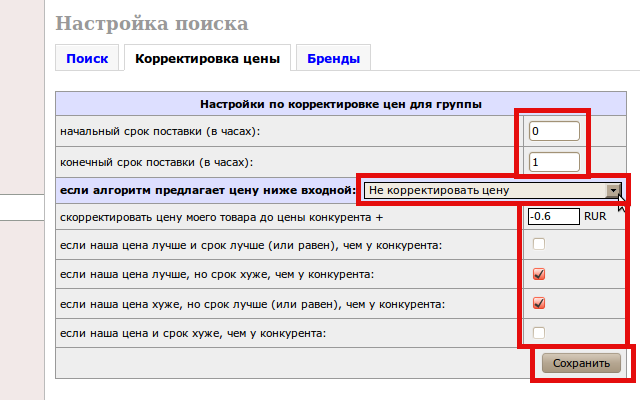Click the начальный срок поставки input field
The width and height of the screenshot is (640, 400).
click(554, 131)
